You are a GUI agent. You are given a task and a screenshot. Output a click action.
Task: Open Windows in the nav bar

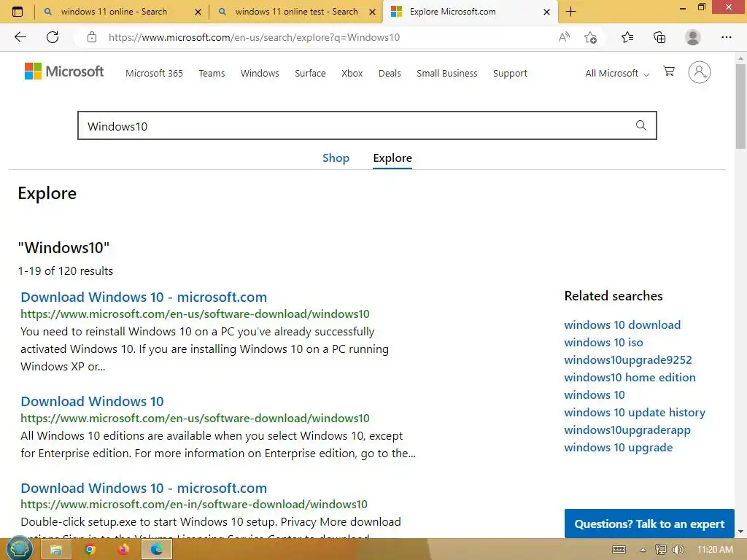[x=260, y=74]
